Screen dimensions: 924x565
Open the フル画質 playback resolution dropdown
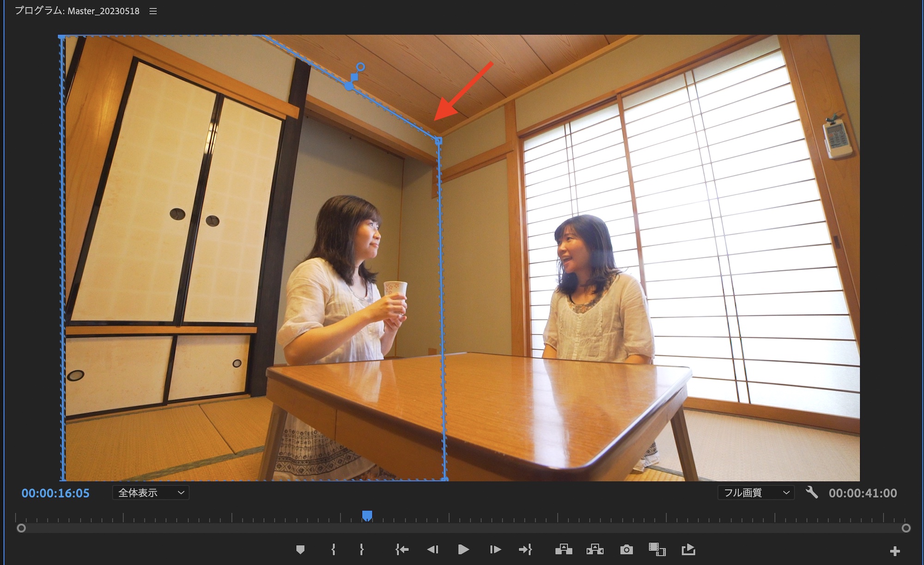[756, 493]
